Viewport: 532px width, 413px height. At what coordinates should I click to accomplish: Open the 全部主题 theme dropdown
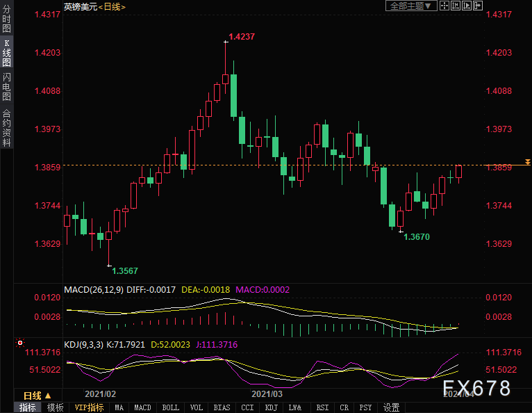pyautogui.click(x=411, y=6)
